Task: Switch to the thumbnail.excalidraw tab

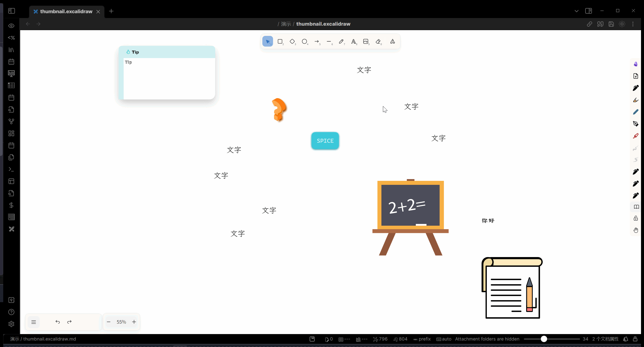Action: point(66,11)
